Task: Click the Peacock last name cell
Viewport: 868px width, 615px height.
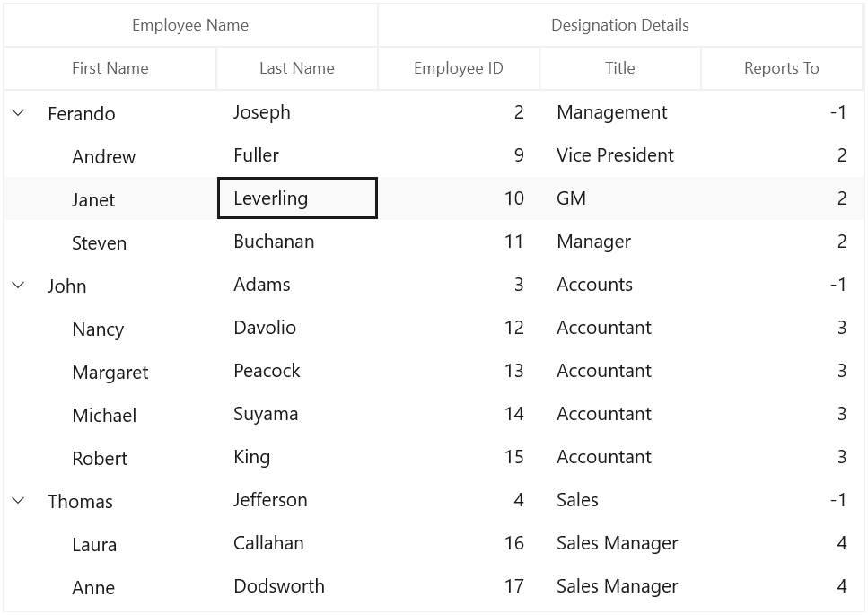Action: point(297,371)
